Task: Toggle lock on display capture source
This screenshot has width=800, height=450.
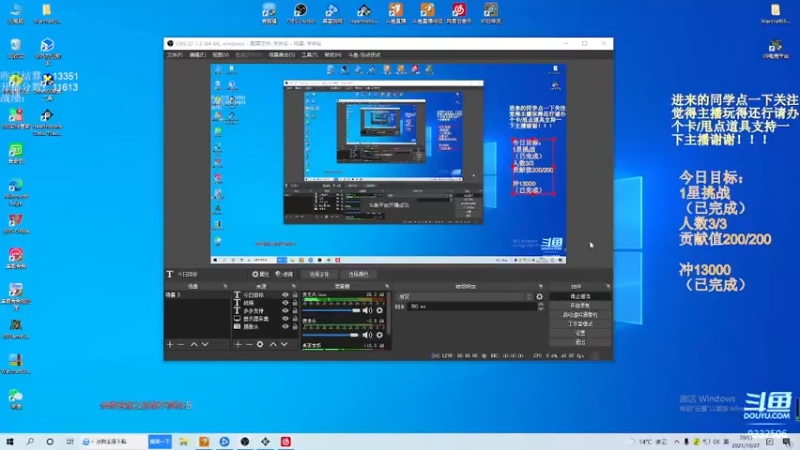Action: [295, 318]
